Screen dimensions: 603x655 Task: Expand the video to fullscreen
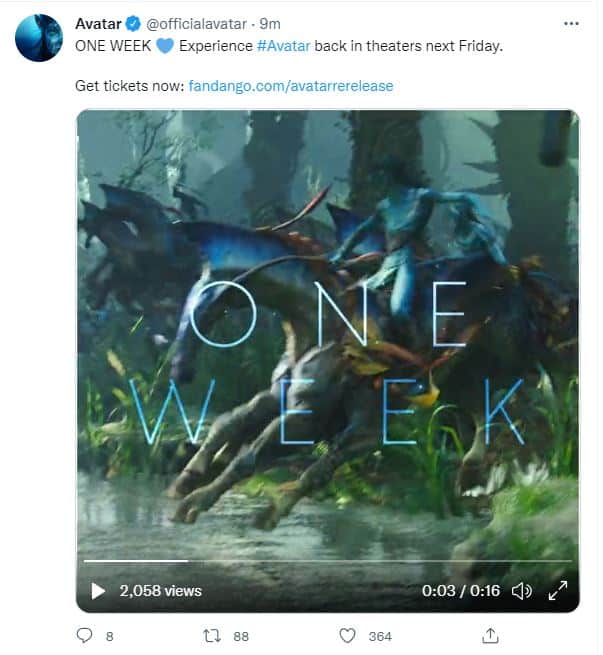point(557,591)
